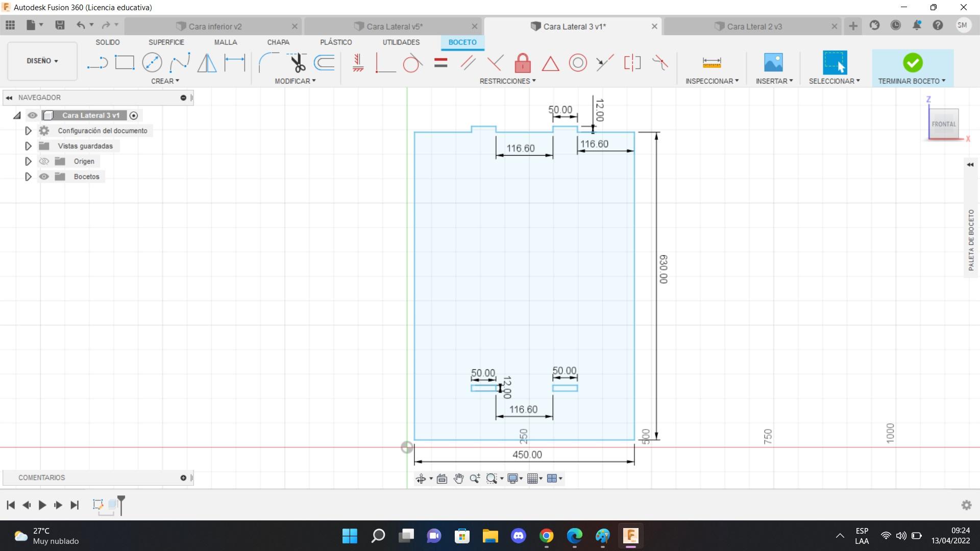Select the Line tool in Crear

point(97,63)
